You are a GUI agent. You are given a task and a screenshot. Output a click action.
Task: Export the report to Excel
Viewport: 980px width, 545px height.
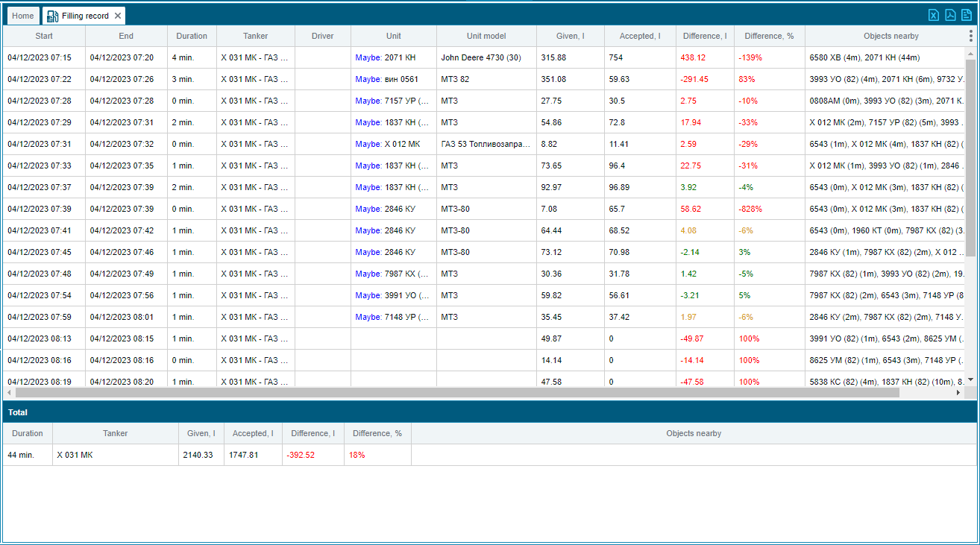click(x=933, y=15)
